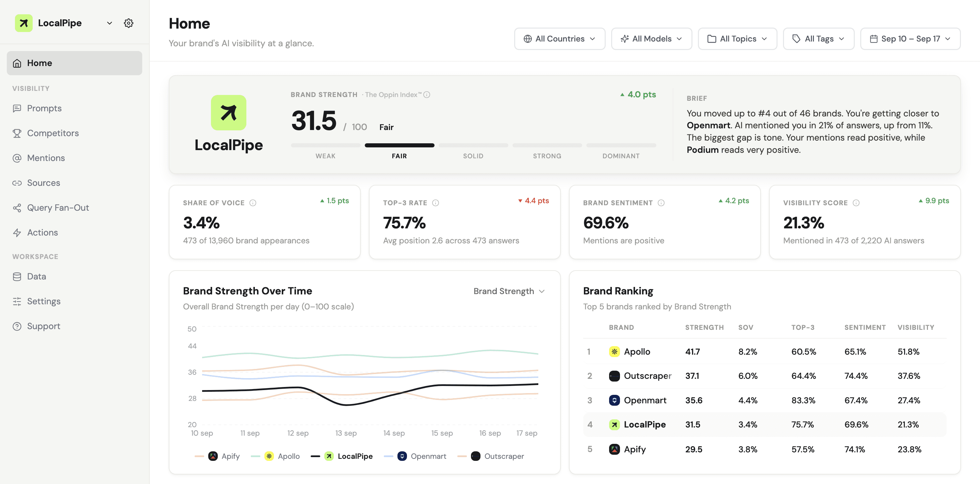
Task: Click the Settings sliders icon
Action: pyautogui.click(x=17, y=301)
